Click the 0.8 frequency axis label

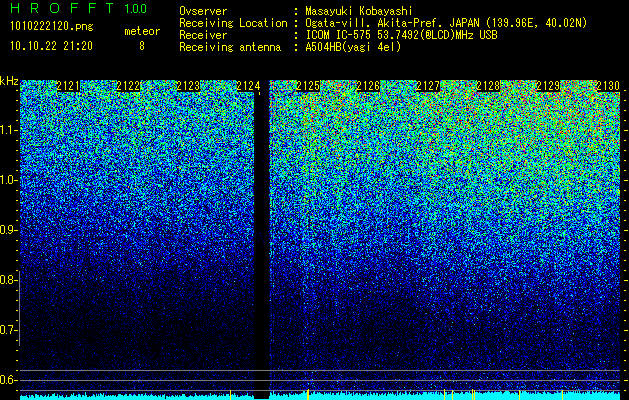[x=8, y=280]
